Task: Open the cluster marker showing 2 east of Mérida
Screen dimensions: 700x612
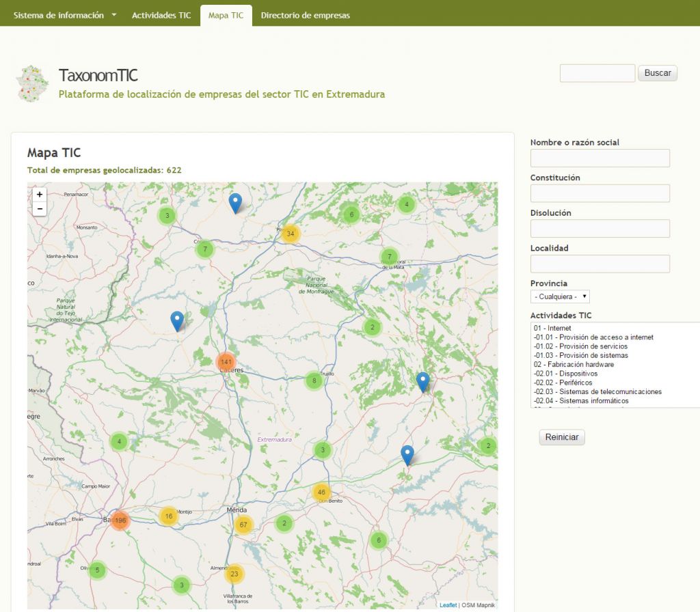Action: (284, 523)
